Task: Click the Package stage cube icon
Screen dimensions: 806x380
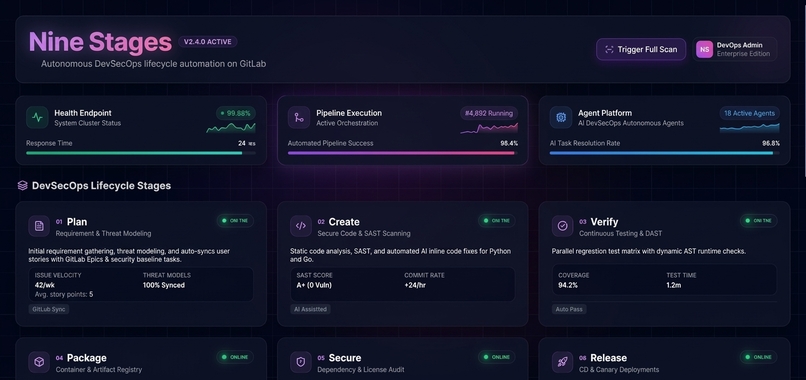Action: point(39,362)
